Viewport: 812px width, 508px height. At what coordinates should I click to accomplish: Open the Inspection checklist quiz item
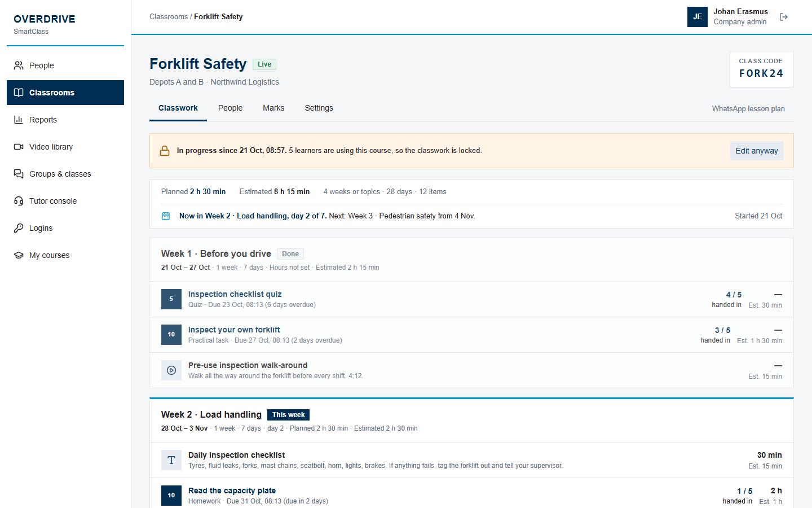click(x=235, y=294)
